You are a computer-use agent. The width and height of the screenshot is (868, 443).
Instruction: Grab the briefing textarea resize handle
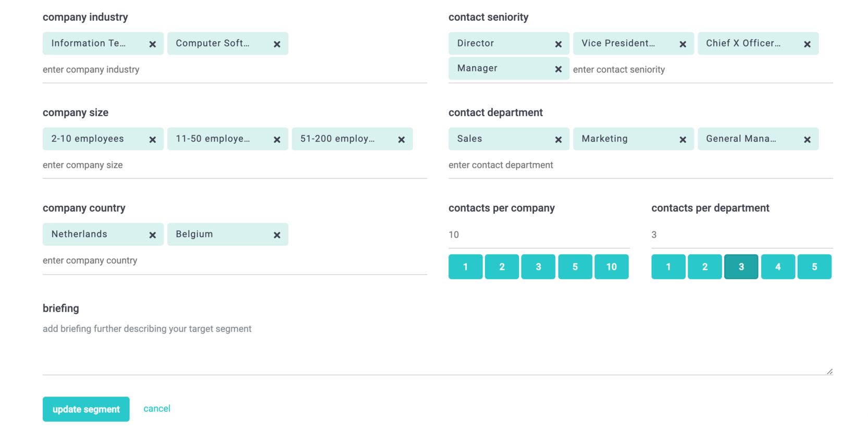[x=829, y=372]
